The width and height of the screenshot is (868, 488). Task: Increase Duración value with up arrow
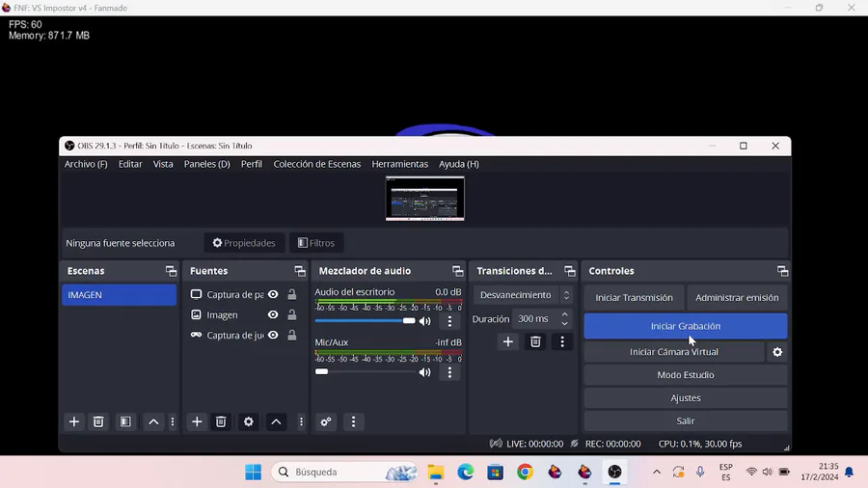[x=564, y=314]
